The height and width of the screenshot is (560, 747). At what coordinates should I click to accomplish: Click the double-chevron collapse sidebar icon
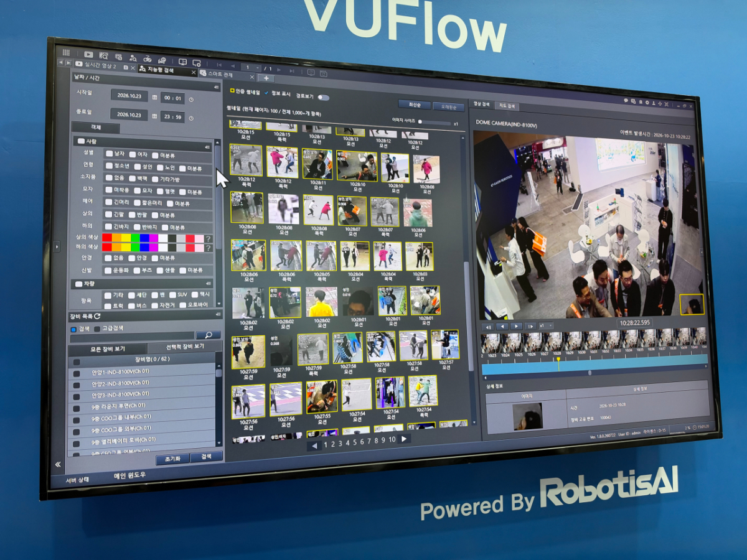point(58,464)
